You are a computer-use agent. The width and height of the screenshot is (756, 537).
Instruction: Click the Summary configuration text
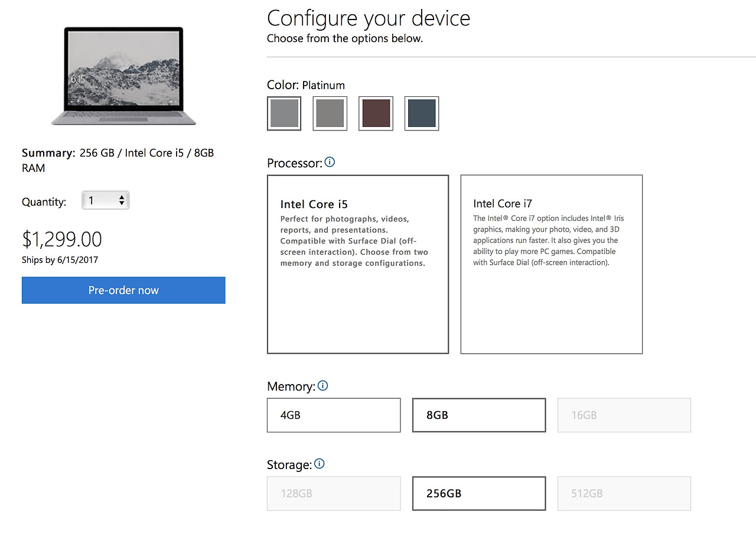118,160
